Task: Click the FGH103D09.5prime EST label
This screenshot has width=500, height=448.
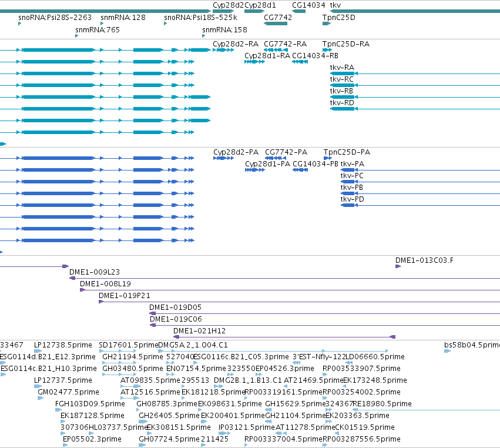Action: (x=90, y=404)
